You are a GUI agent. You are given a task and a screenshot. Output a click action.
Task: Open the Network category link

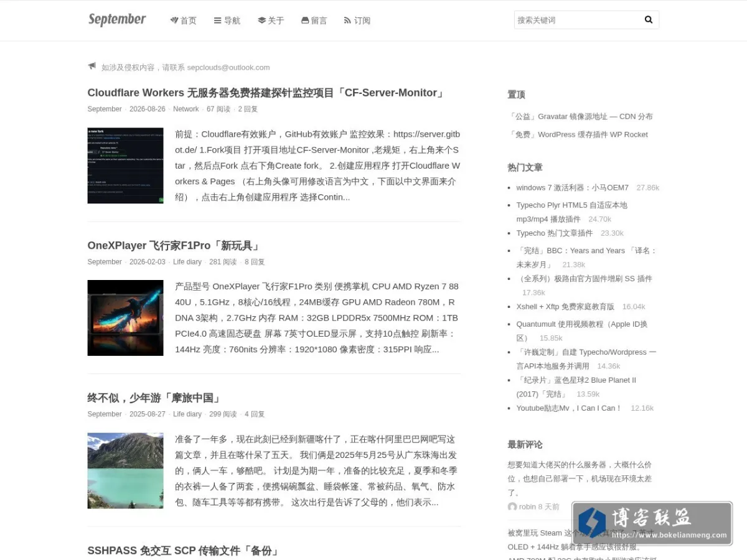pos(186,109)
